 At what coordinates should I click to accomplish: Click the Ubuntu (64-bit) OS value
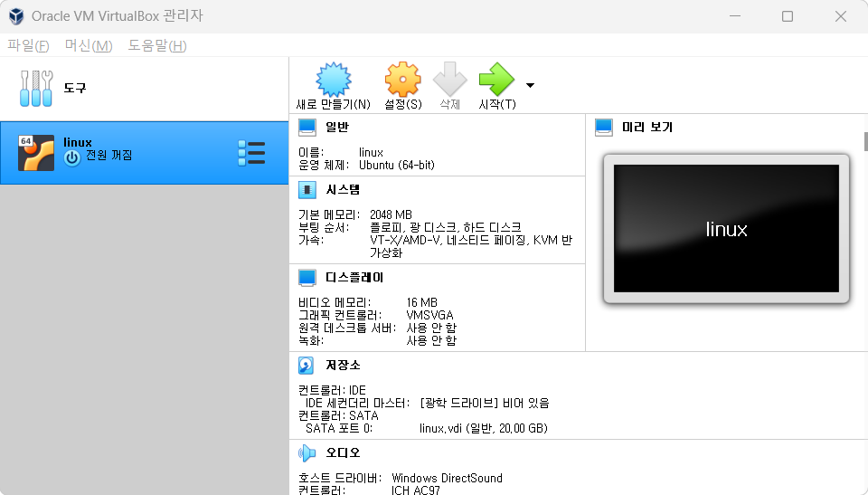tap(396, 166)
